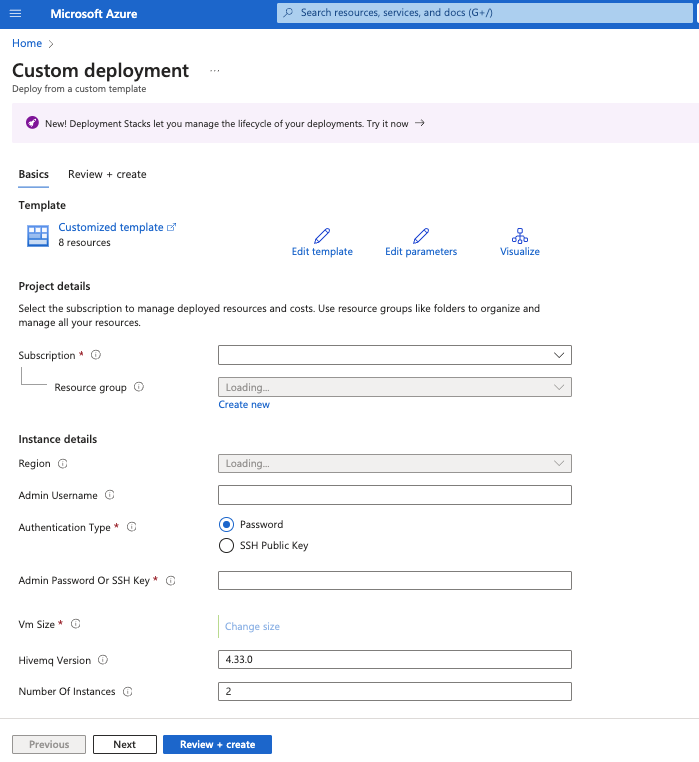
Task: Click the Edit template pencil icon
Action: 322,236
